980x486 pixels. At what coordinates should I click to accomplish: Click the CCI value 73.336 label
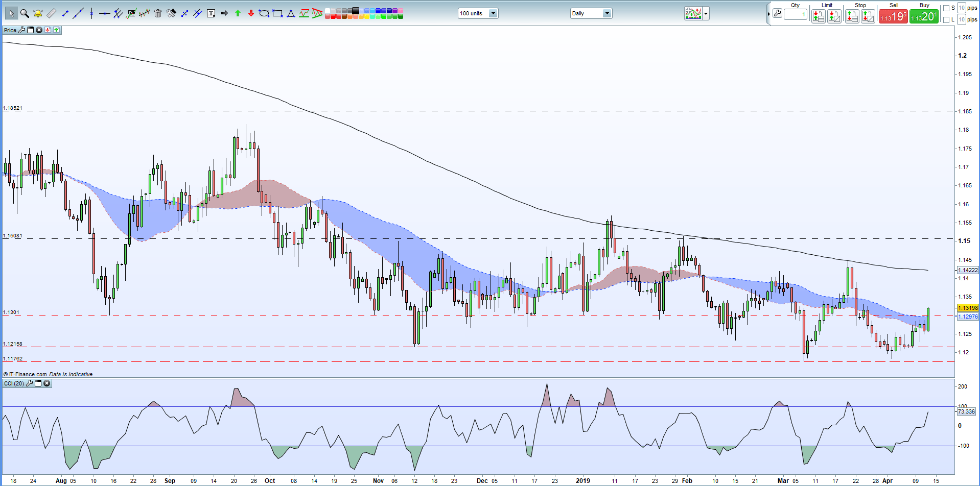tap(966, 411)
